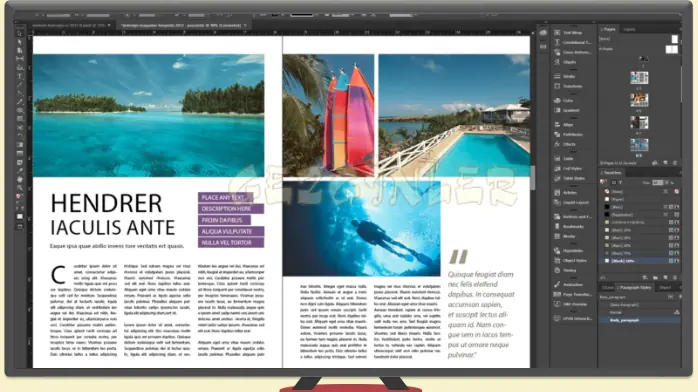Choose the [None] swatch

(640, 192)
